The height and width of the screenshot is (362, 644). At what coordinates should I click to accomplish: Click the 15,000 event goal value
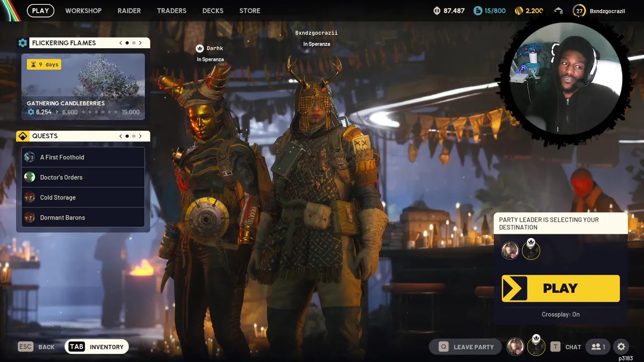point(130,112)
